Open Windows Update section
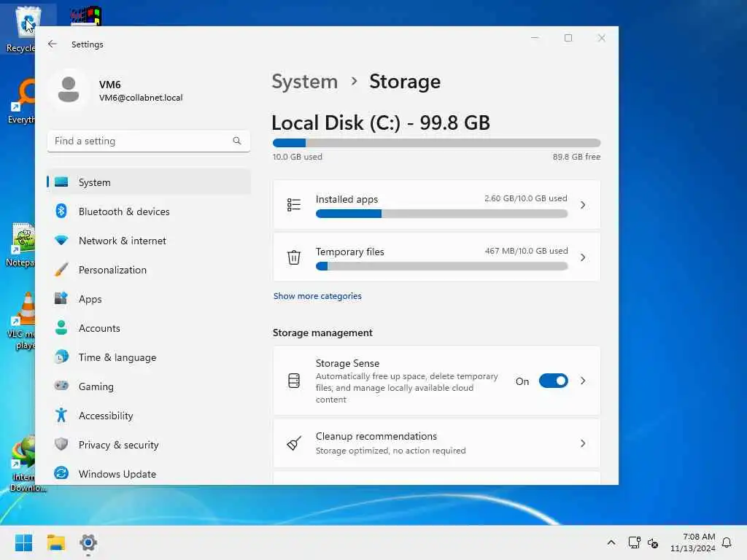 coord(149,473)
